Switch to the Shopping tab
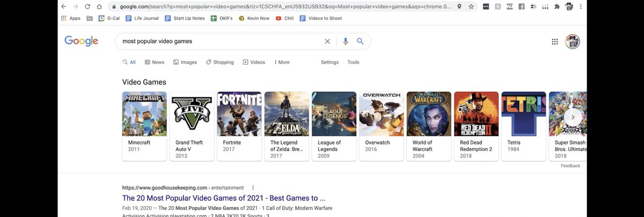This screenshot has width=644, height=217. (220, 62)
